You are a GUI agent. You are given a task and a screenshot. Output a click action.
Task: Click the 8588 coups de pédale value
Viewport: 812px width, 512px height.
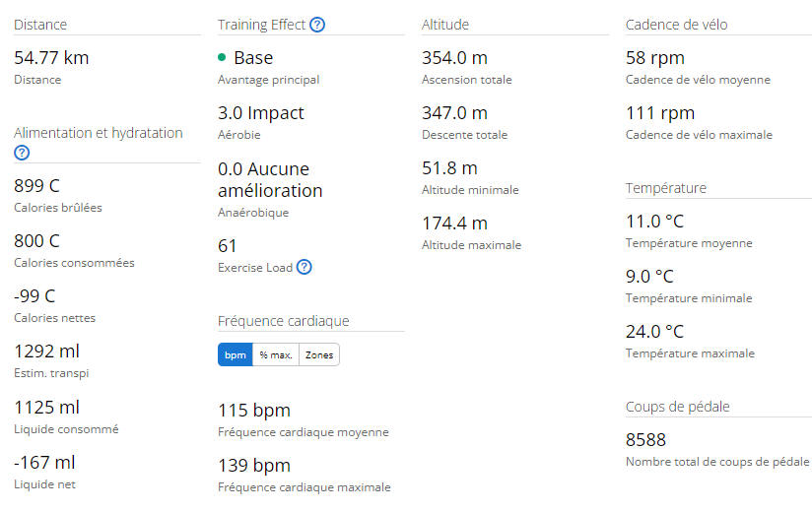(645, 439)
